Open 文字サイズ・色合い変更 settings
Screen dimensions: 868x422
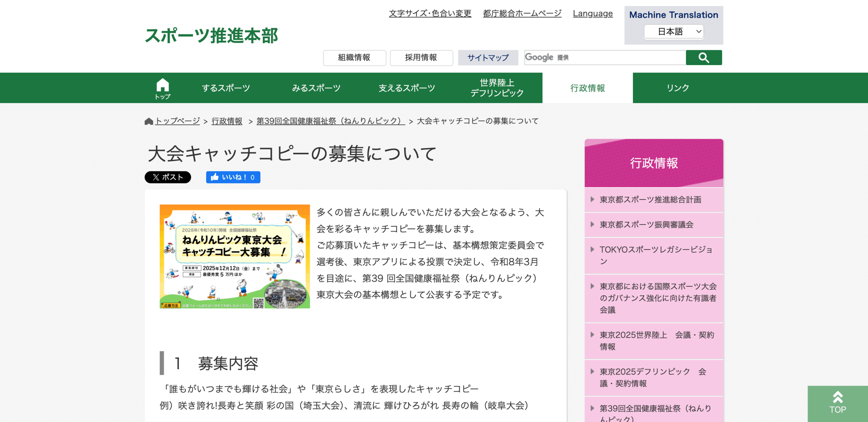(430, 14)
